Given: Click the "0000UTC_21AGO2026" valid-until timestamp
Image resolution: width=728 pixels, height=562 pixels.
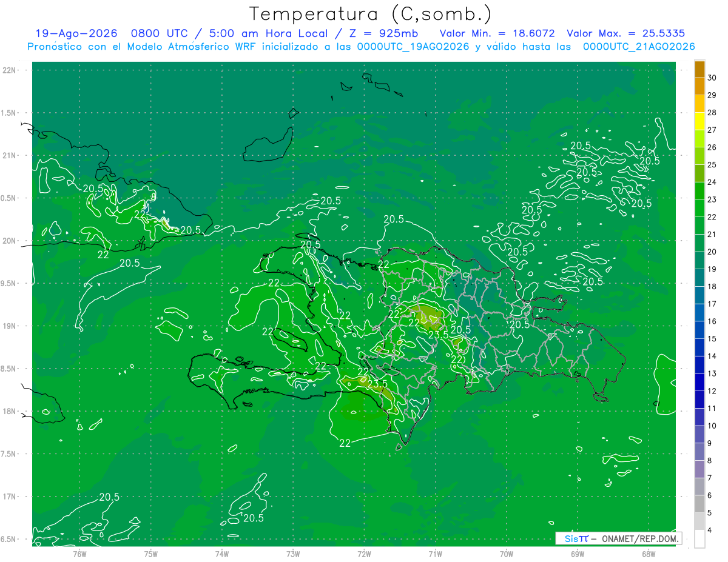Looking at the screenshot, I should tap(639, 47).
